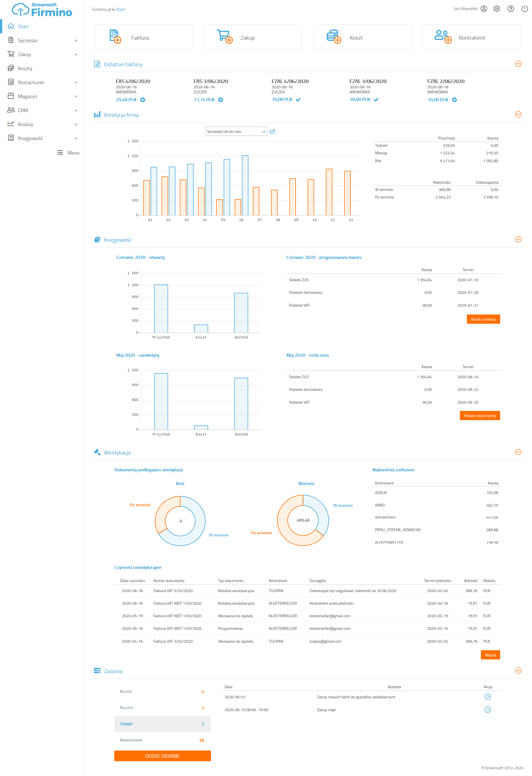Click the chart icon beside sales dropdown
This screenshot has width=532, height=776.
[272, 131]
